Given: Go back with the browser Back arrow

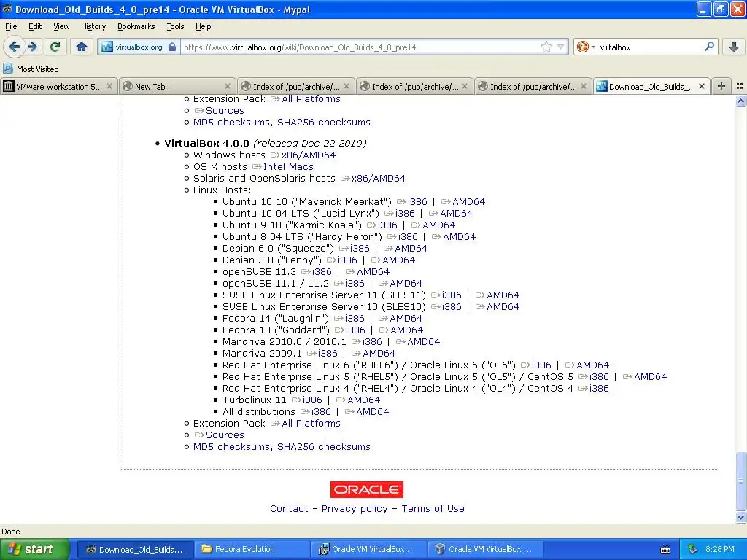Looking at the screenshot, I should click(15, 47).
